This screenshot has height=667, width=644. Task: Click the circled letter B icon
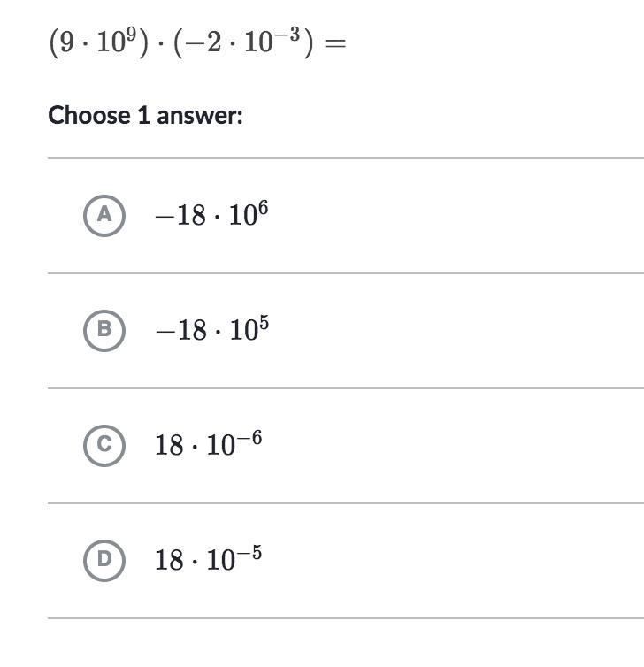click(x=104, y=331)
